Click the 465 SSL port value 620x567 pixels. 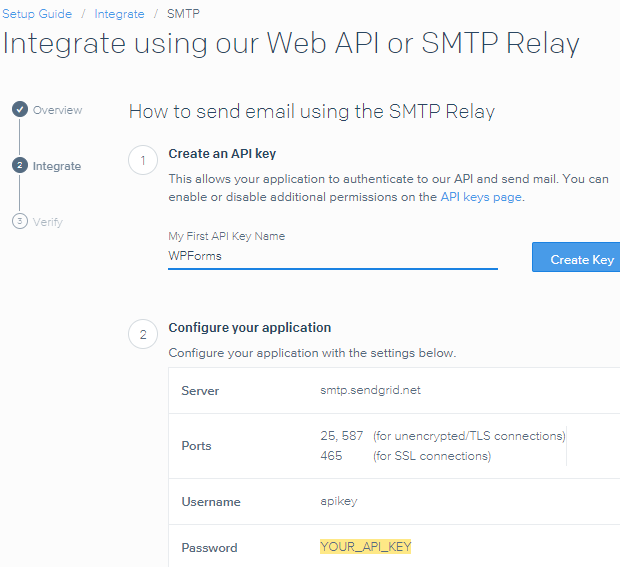(331, 456)
